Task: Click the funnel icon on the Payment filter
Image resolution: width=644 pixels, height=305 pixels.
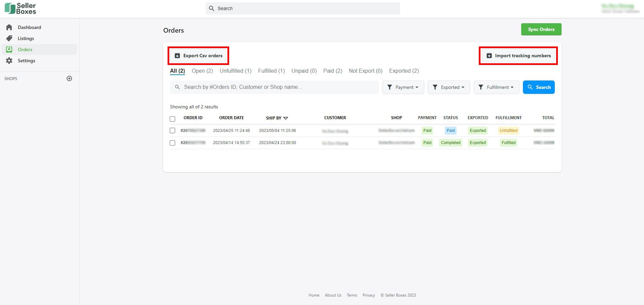Action: 390,87
